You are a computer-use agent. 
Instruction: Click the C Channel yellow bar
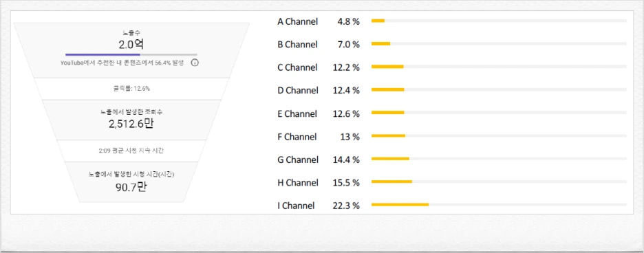pyautogui.click(x=388, y=67)
